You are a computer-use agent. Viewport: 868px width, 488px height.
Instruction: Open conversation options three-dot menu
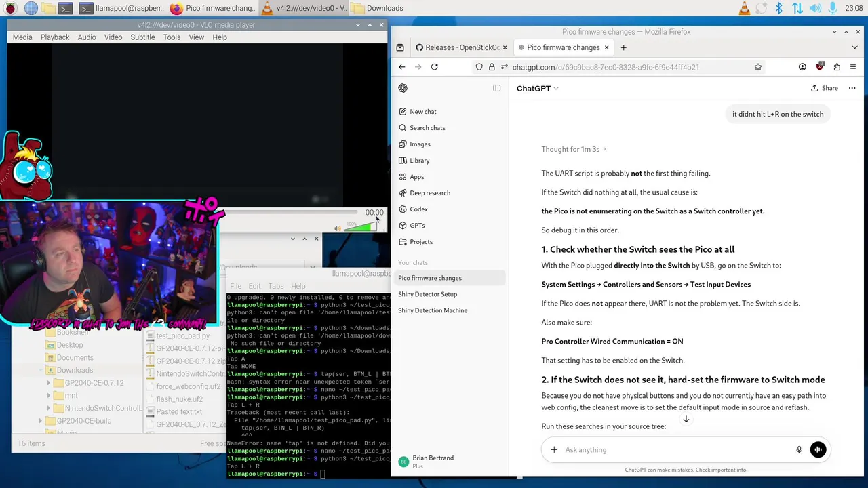852,88
